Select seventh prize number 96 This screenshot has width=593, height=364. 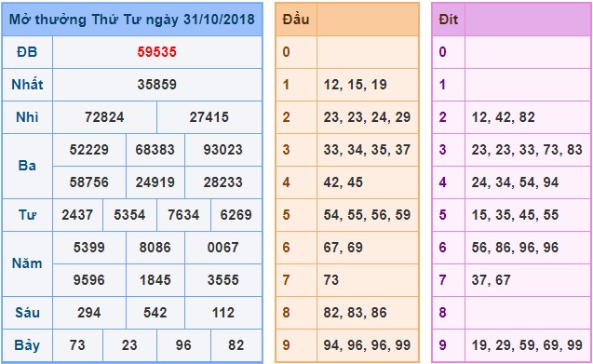coord(183,345)
